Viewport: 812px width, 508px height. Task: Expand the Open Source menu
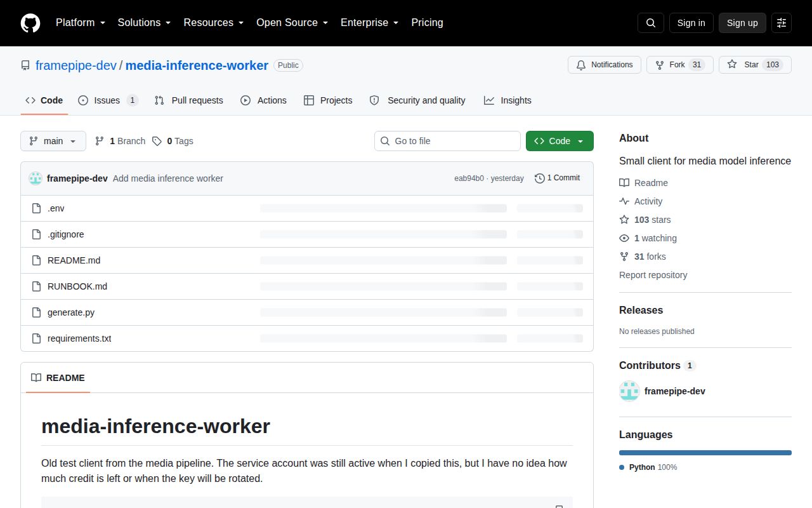tap(292, 23)
